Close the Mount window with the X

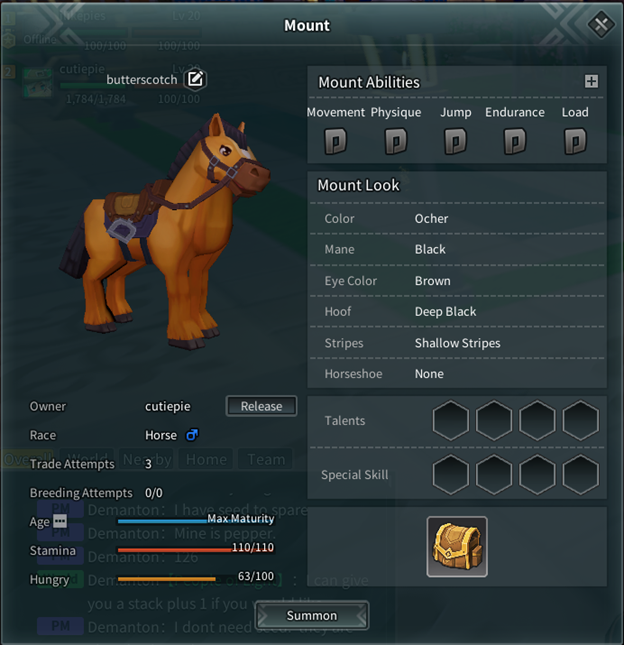tap(601, 25)
